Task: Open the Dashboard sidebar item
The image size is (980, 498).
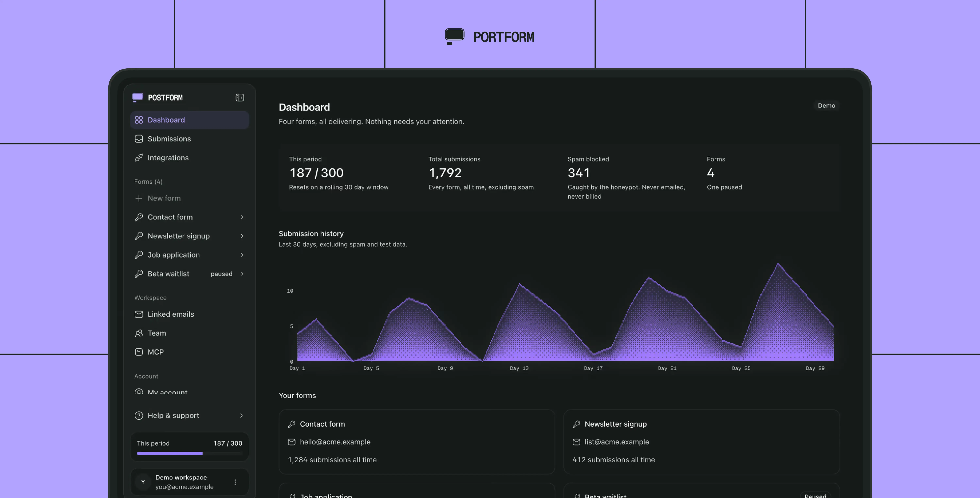Action: pos(189,120)
